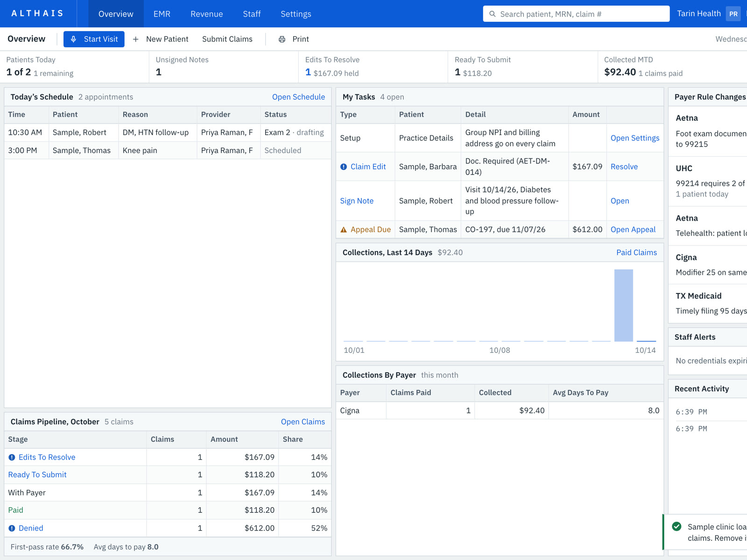This screenshot has width=747, height=560.
Task: Click the Ready To Submit stage link
Action: (37, 475)
